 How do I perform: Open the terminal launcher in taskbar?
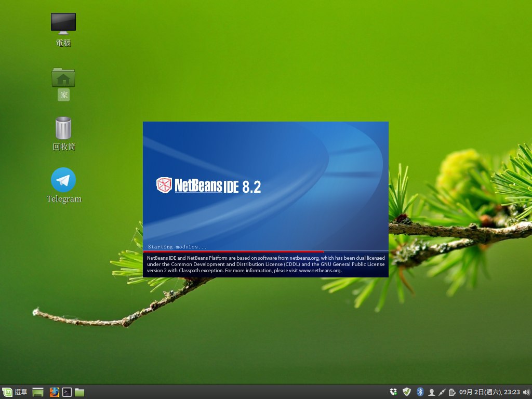[x=67, y=392]
